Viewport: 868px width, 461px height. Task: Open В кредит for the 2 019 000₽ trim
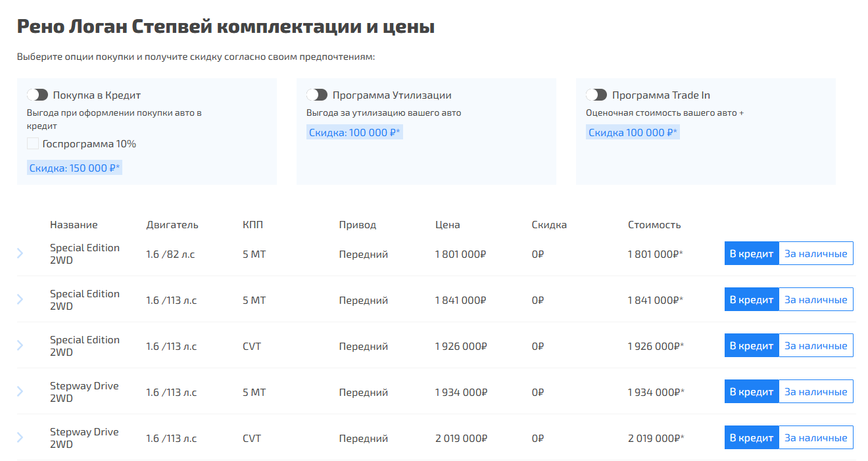752,437
